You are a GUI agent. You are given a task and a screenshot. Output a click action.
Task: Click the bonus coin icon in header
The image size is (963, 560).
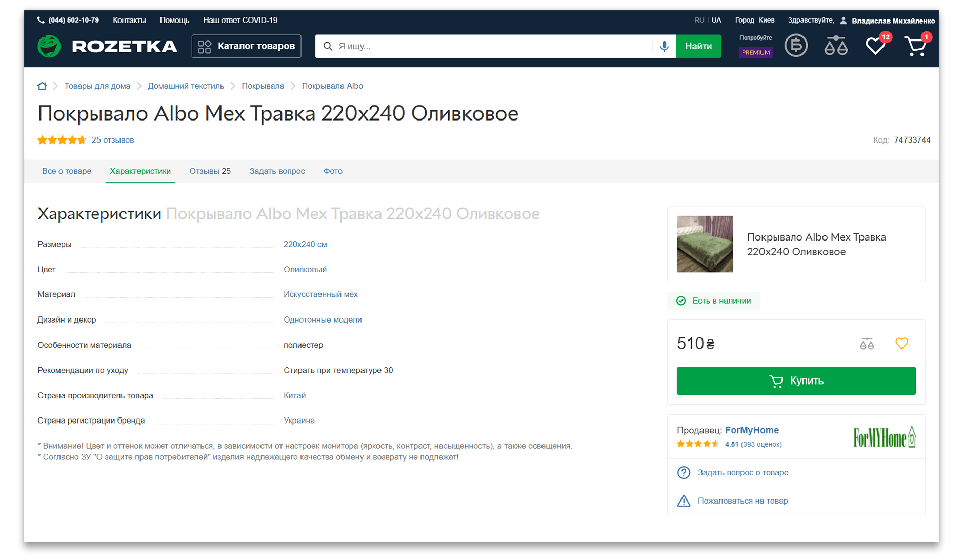pyautogui.click(x=796, y=46)
